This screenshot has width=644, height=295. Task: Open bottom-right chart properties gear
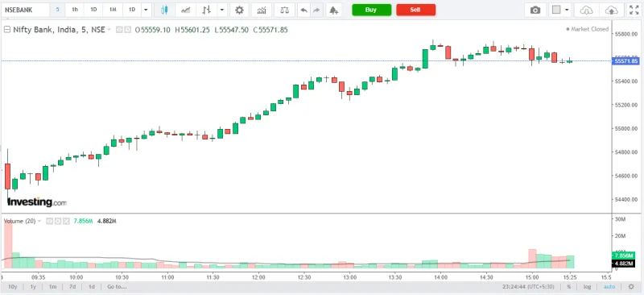[x=631, y=287]
